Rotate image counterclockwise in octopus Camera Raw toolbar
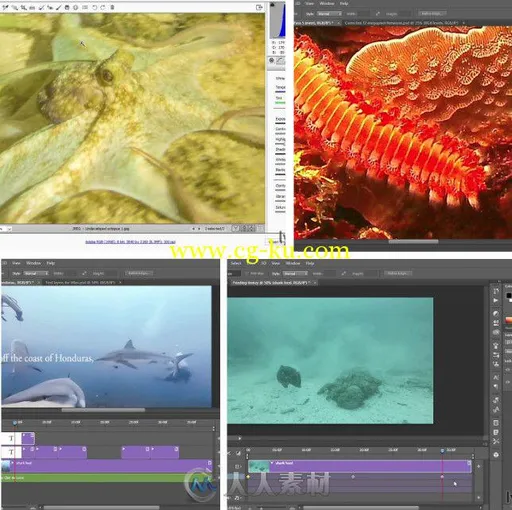The width and height of the screenshot is (512, 510). point(94,7)
